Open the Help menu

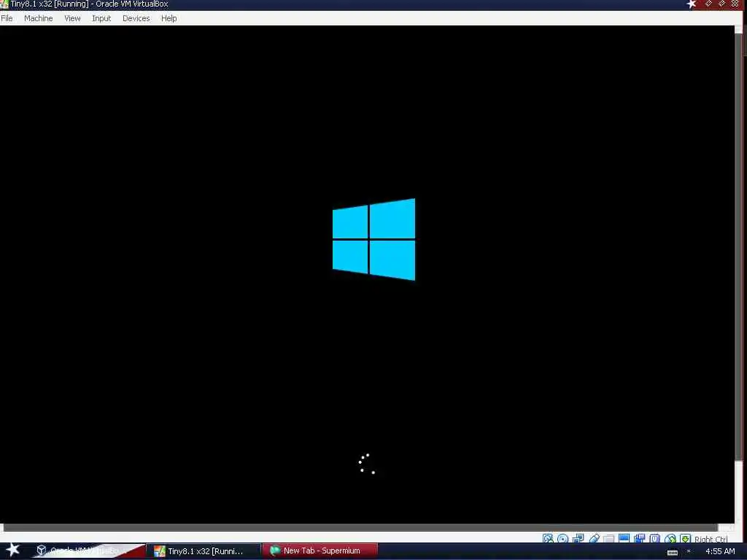169,18
